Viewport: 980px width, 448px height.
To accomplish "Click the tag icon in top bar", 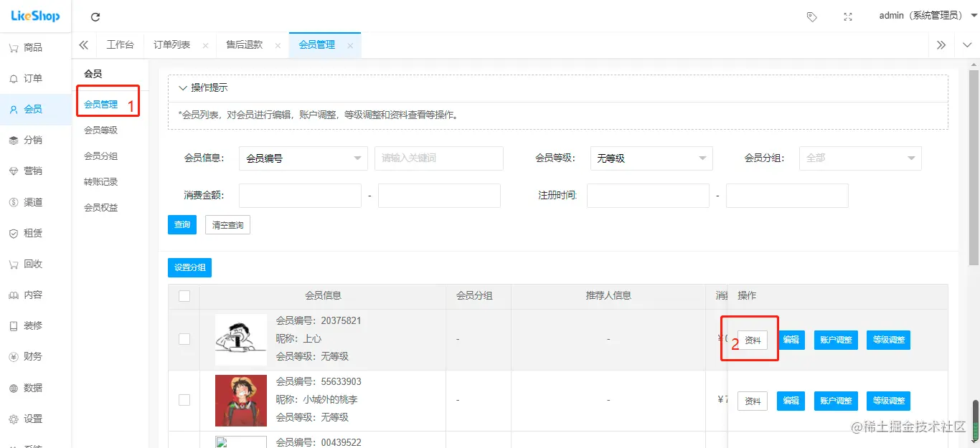I will click(x=811, y=16).
